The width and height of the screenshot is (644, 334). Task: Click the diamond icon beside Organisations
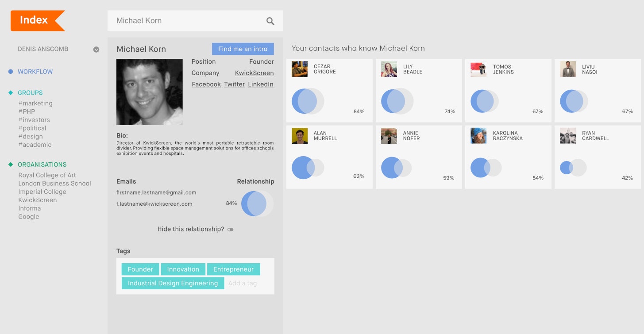(x=11, y=165)
